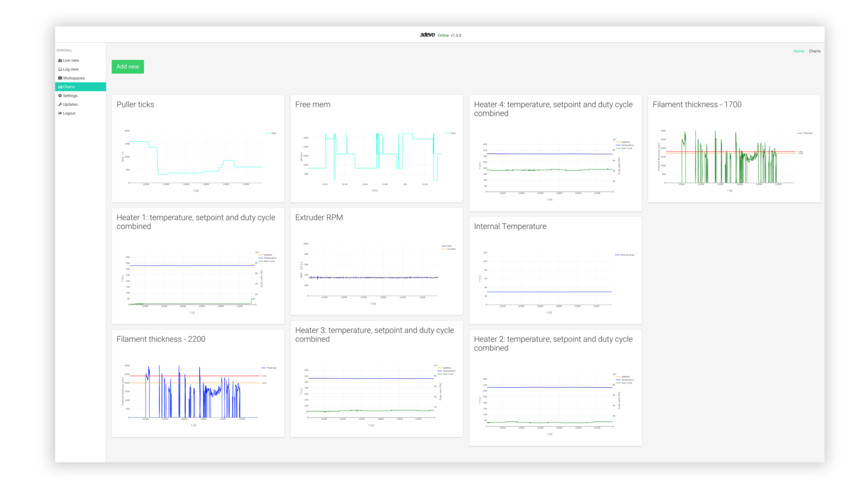Screen dimensions: 868x488
Task: Toggle Thickness legend in Filament thickness 1700 chart
Action: pos(805,133)
